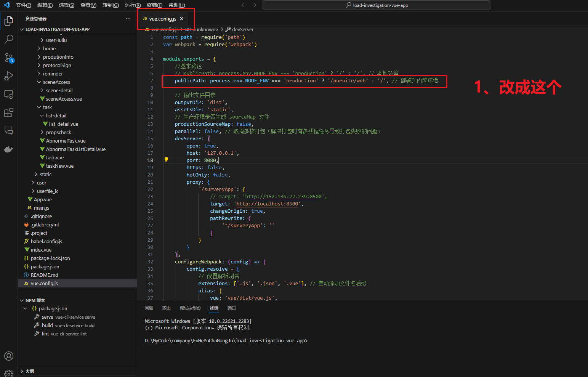Viewport: 588px width, 377px height.
Task: Switch to the 问题 panel tab
Action: 149,308
